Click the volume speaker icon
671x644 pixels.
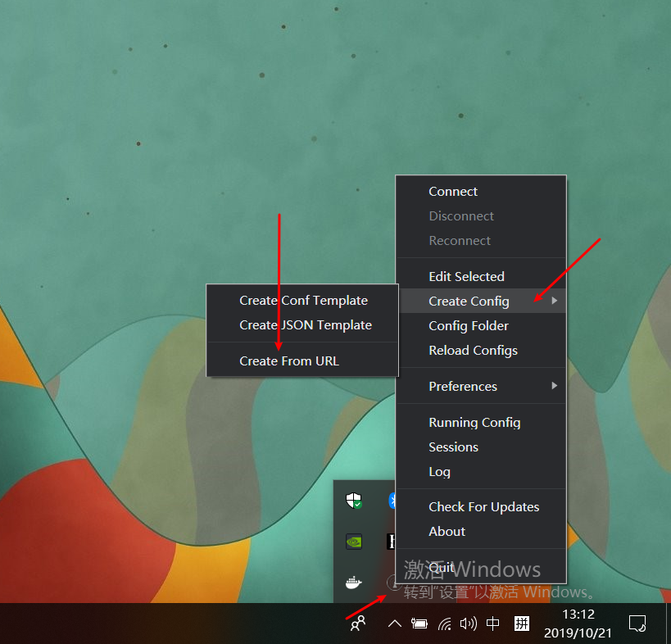point(468,624)
